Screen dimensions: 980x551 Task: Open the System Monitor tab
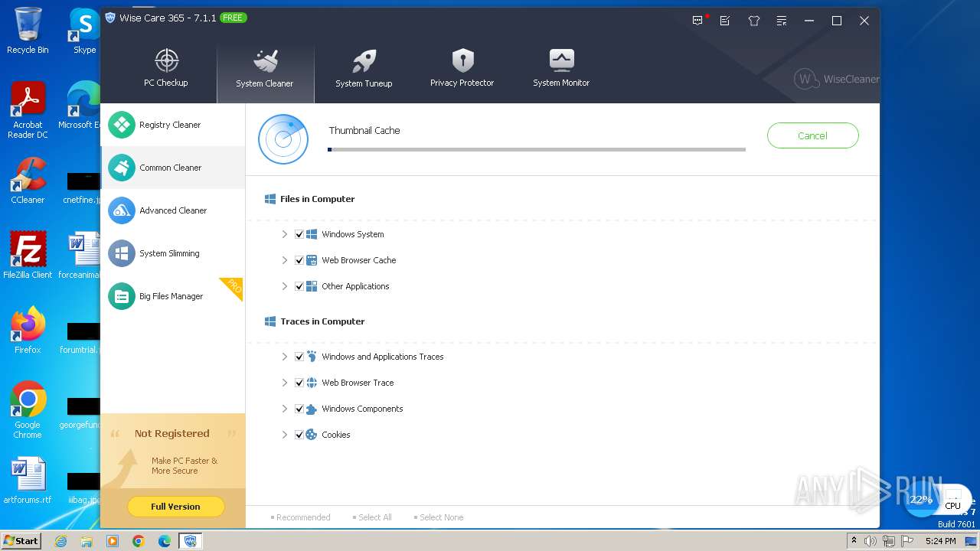561,67
